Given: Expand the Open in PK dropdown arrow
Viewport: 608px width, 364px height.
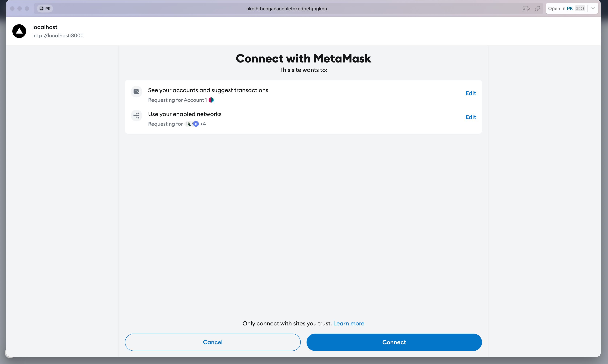Looking at the screenshot, I should pos(593,9).
